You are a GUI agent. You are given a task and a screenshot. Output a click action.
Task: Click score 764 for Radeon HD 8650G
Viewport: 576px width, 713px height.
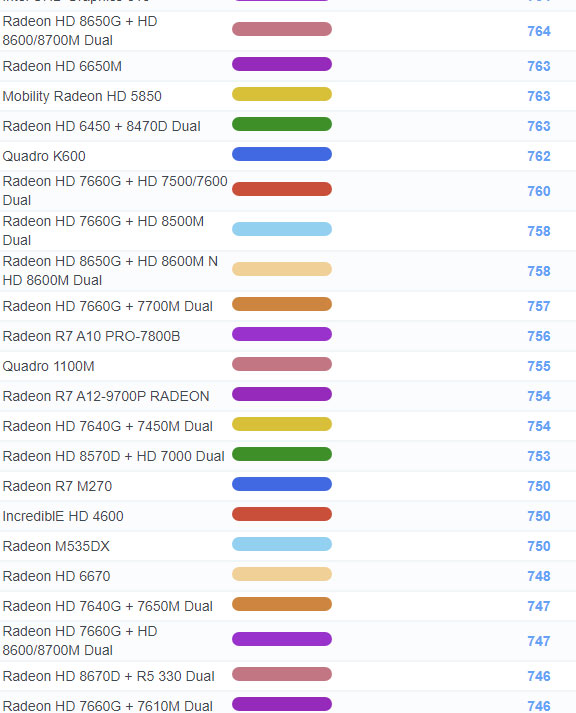[539, 31]
